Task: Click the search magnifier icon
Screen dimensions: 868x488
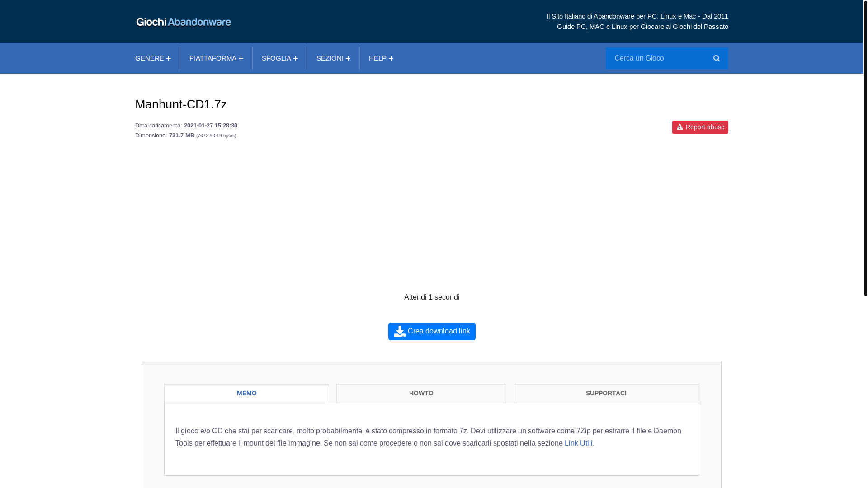Action: [x=717, y=58]
